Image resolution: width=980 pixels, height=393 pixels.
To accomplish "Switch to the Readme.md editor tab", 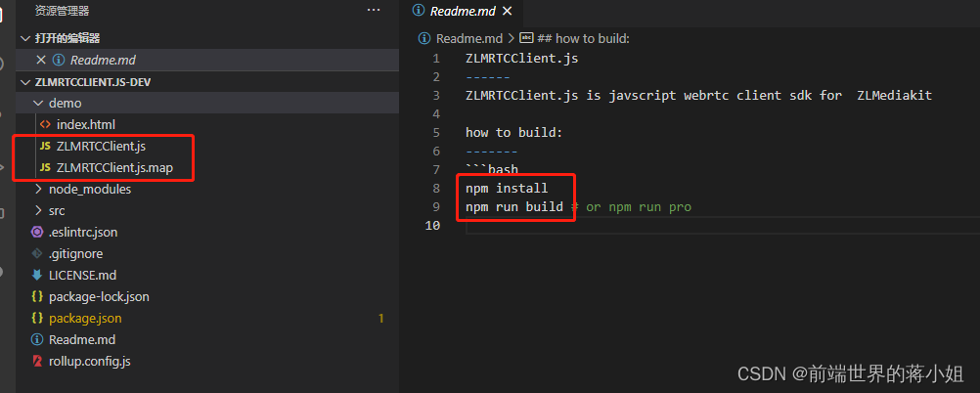I will pos(463,12).
